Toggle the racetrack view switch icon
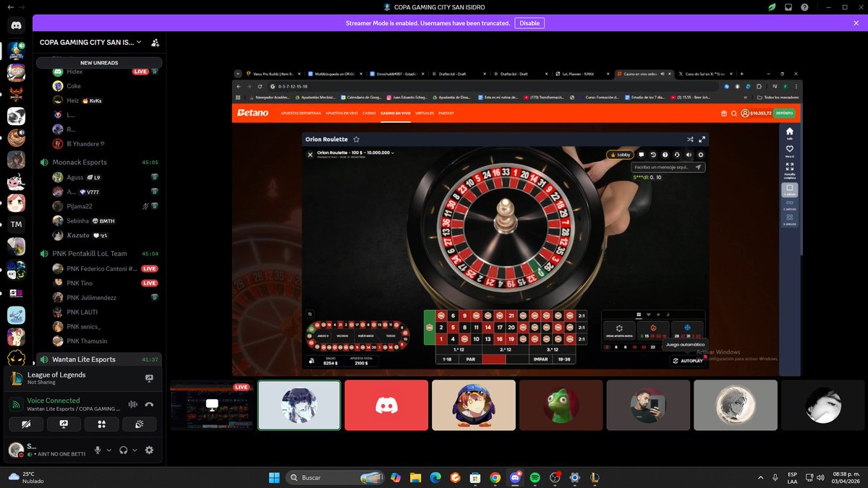The width and height of the screenshot is (868, 488). 310,314
